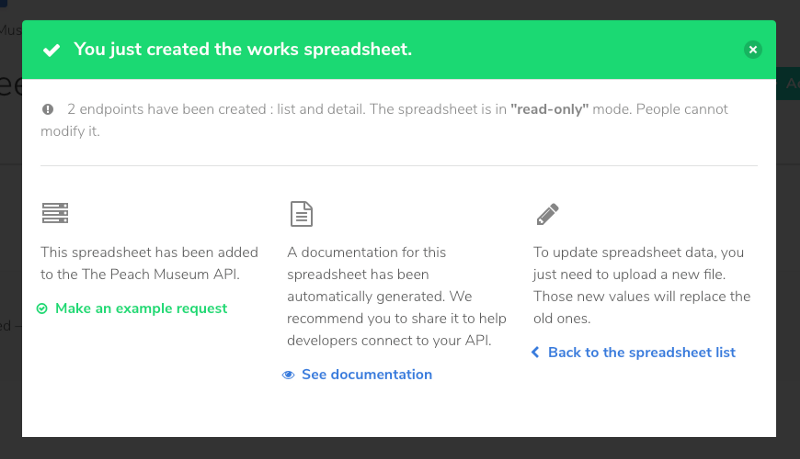Image resolution: width=800 pixels, height=459 pixels.
Task: Click the info exclamation icon
Action: 48,109
